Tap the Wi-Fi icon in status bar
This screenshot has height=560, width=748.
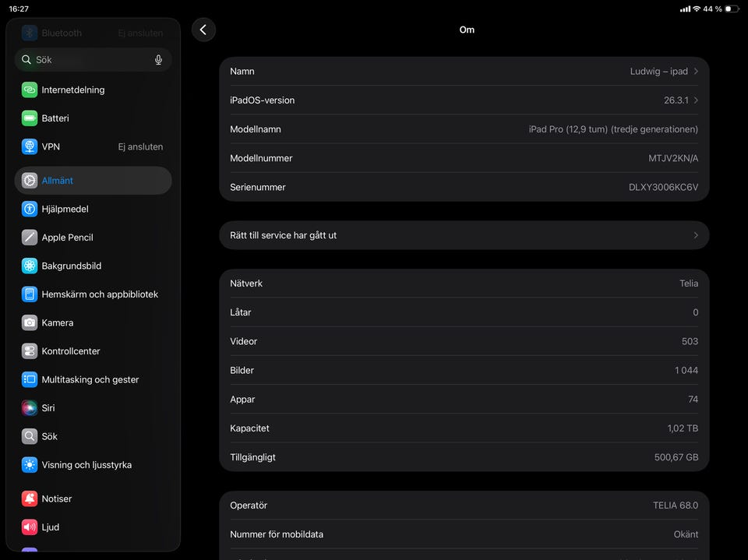click(697, 9)
